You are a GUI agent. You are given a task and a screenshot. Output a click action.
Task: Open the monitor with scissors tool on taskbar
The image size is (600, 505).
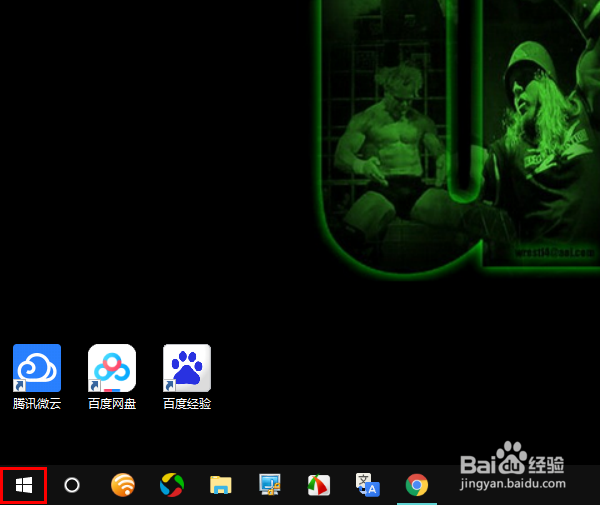pos(270,485)
